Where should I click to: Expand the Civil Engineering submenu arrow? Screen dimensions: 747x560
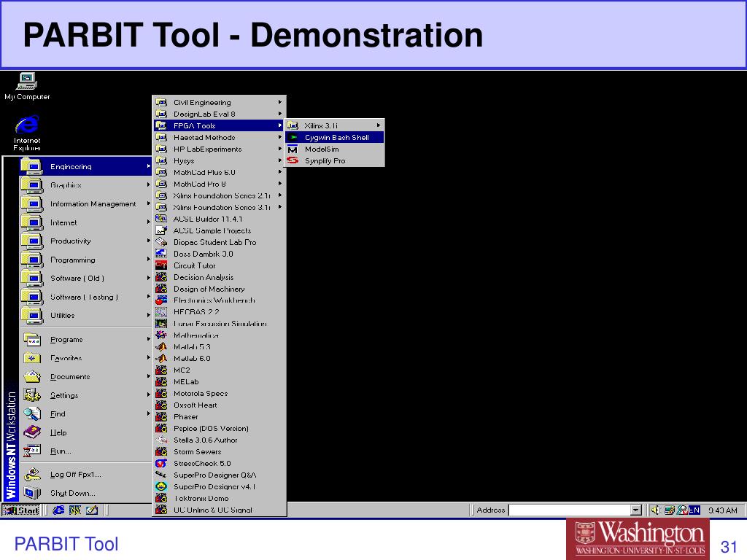point(279,102)
